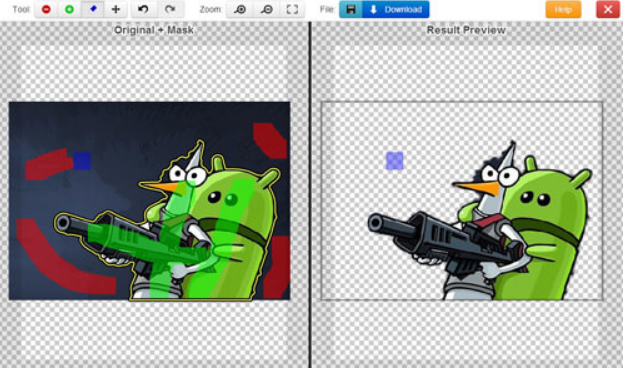Click the light purple square in Result Preview
This screenshot has width=623, height=368.
click(x=395, y=161)
